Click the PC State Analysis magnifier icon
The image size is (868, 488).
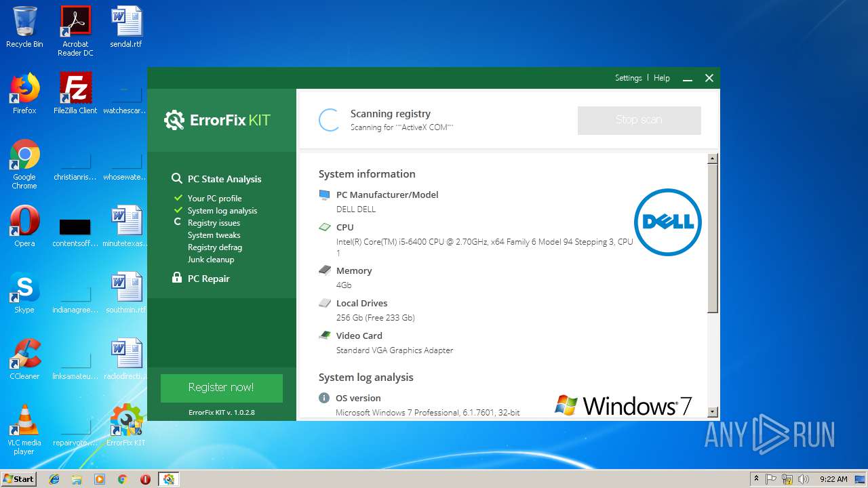click(x=176, y=178)
